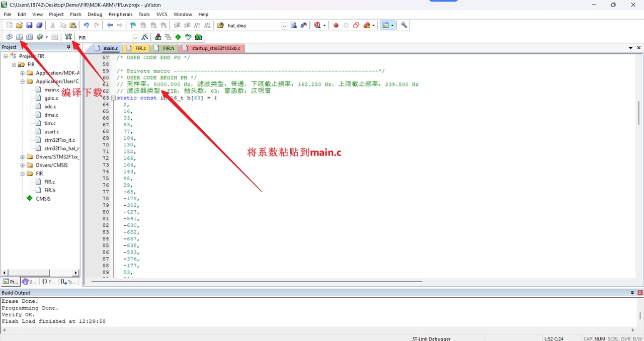Open the hal_dma search dropdown
Image resolution: width=644 pixels, height=341 pixels.
point(284,26)
